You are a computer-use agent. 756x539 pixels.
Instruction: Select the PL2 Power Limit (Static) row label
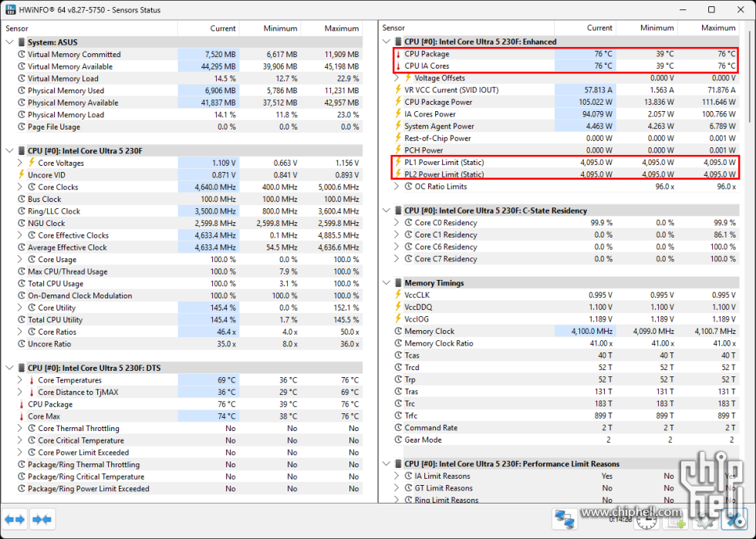(x=444, y=174)
